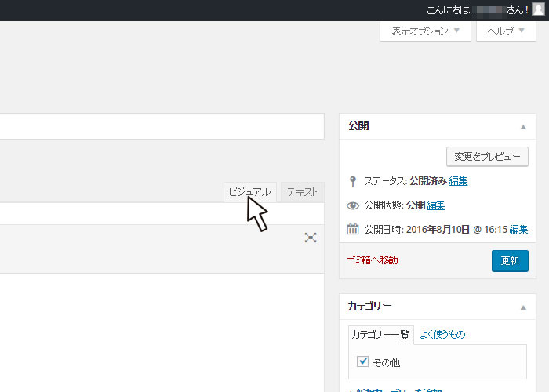Viewport: 549px width, 392px height.
Task: Click the 変更をプレビュー button
Action: tap(487, 157)
